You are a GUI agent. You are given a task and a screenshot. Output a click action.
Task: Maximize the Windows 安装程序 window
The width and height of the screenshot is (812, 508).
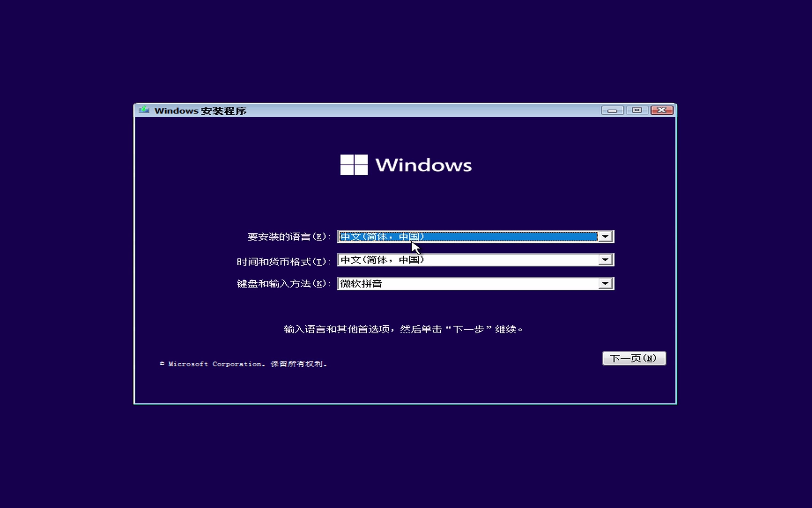637,110
